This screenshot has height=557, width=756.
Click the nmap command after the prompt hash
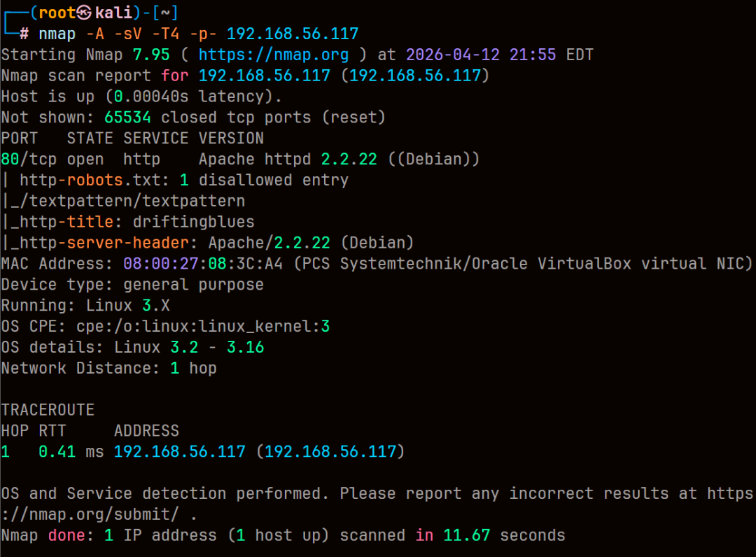pyautogui.click(x=57, y=34)
